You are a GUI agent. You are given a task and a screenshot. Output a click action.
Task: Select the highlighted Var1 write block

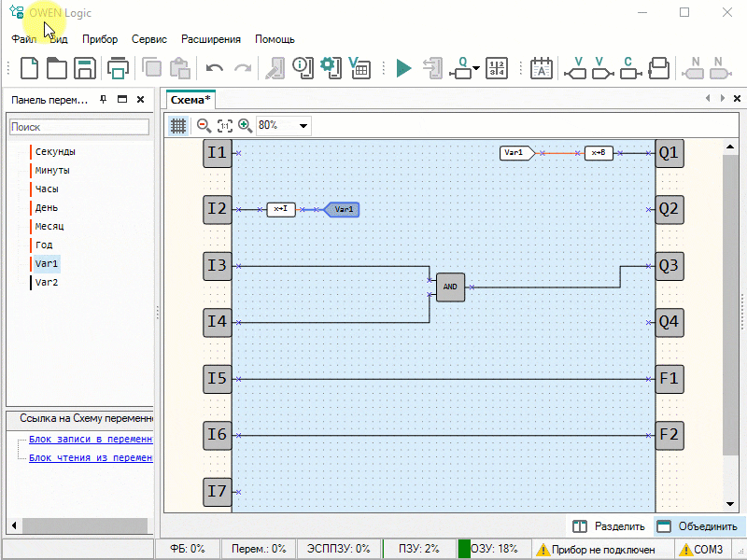[342, 209]
